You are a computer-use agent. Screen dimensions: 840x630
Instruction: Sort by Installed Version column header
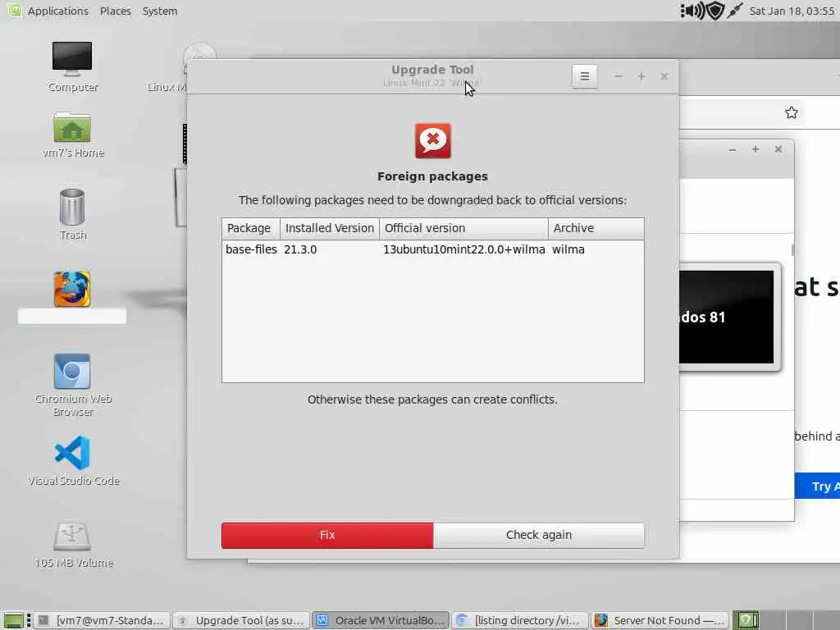tap(330, 228)
